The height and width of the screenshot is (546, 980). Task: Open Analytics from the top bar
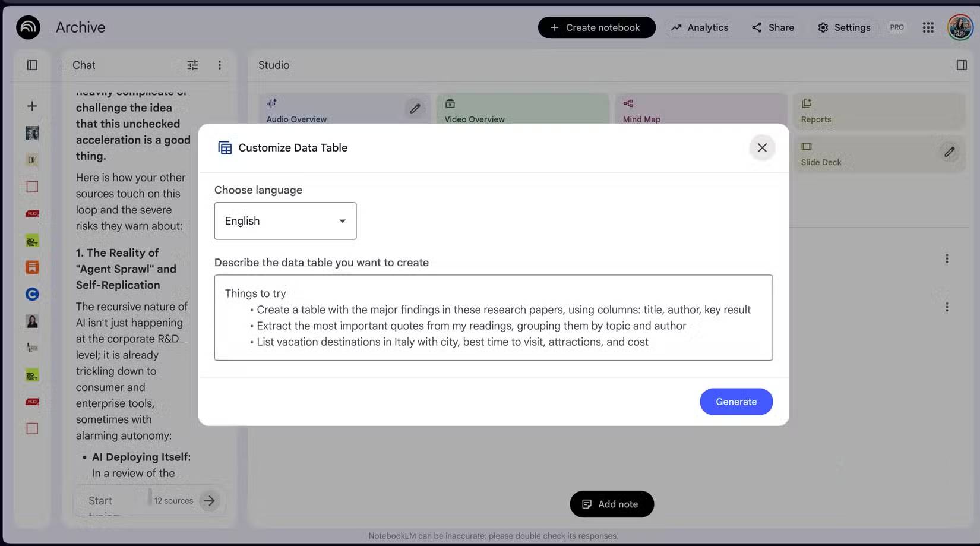pos(700,27)
